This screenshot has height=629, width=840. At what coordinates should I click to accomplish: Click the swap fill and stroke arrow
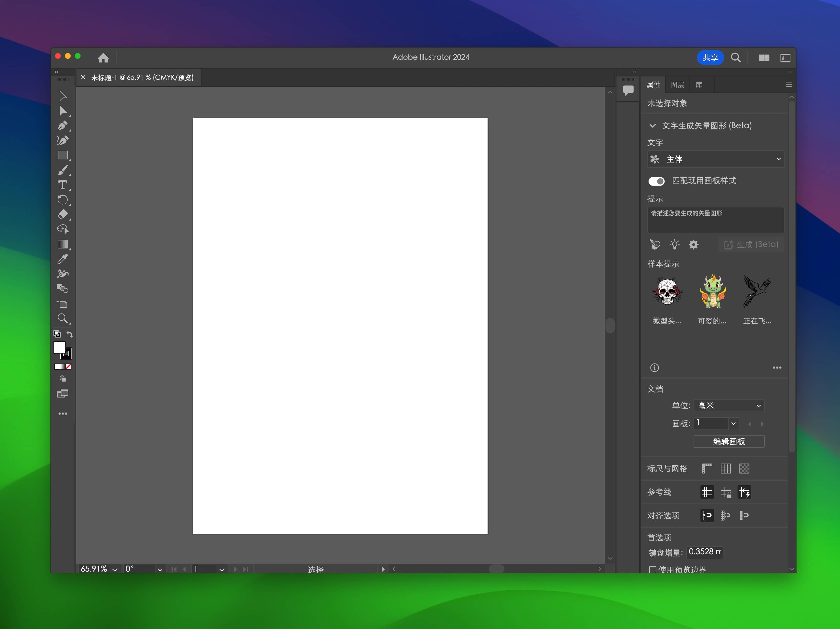(x=70, y=334)
